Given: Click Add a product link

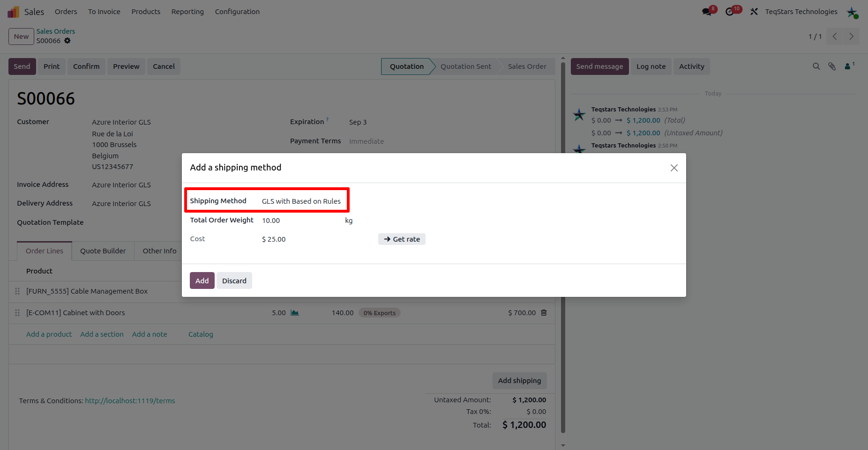Looking at the screenshot, I should click(x=49, y=334).
